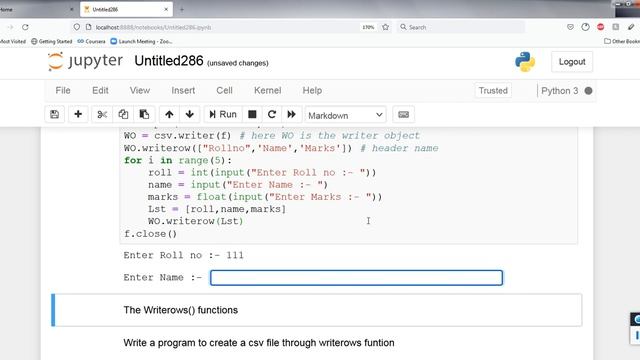Open the Edit menu
The width and height of the screenshot is (640, 360).
pos(100,91)
